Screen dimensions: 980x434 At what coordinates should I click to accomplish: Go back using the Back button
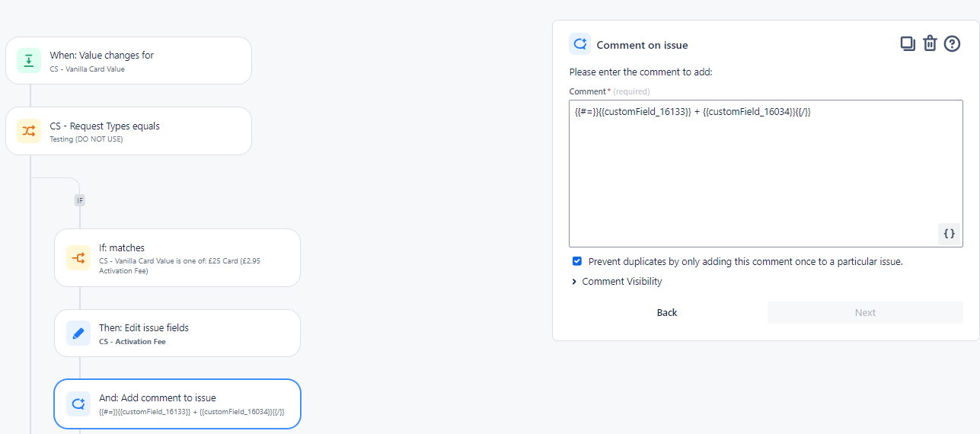667,313
